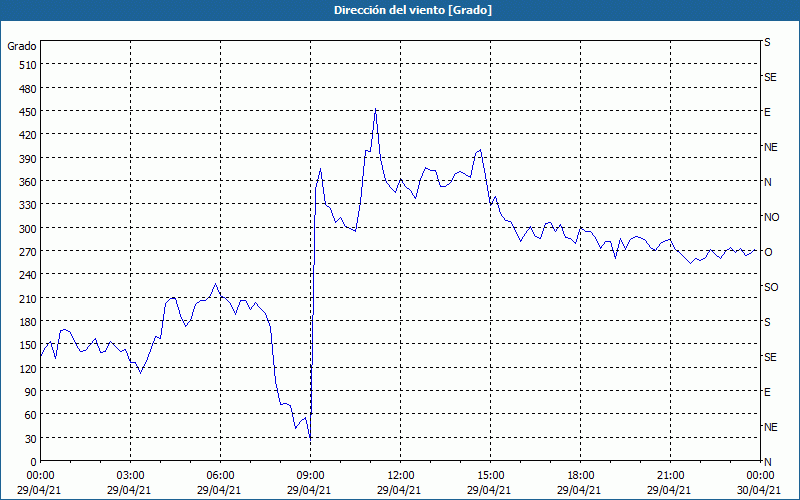
Task: Select the 240 left axis label
Action: tap(29, 275)
